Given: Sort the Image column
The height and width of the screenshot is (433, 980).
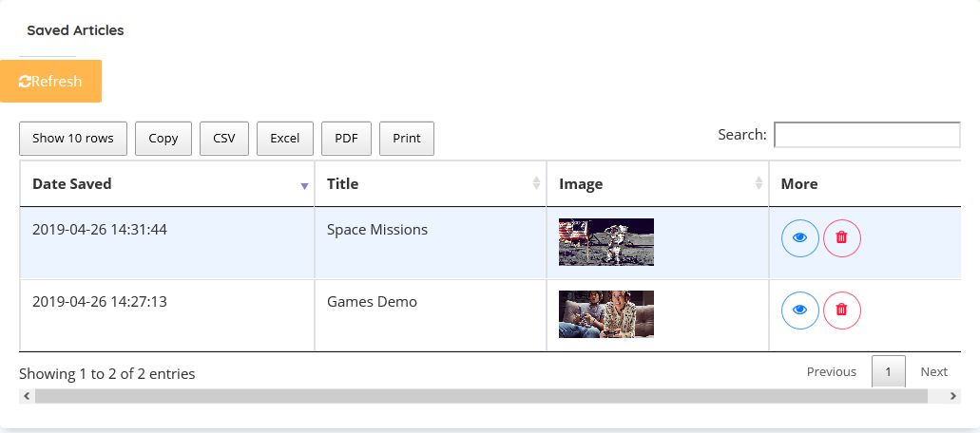Looking at the screenshot, I should tap(759, 184).
